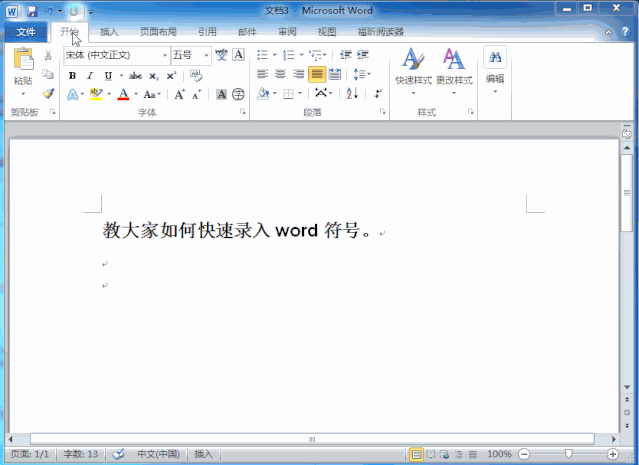Open Word Help question mark icon

click(x=624, y=32)
